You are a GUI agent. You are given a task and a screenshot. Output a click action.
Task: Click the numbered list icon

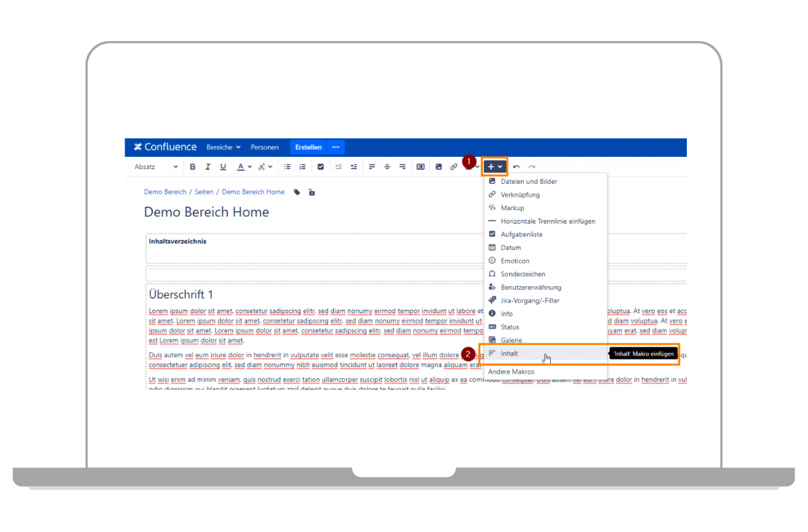pos(302,167)
